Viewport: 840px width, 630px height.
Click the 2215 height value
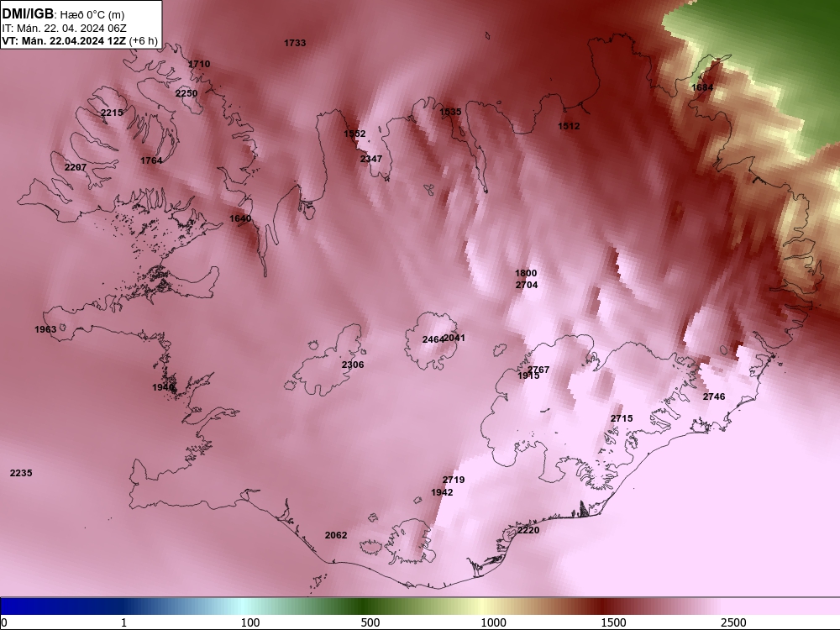(x=112, y=113)
